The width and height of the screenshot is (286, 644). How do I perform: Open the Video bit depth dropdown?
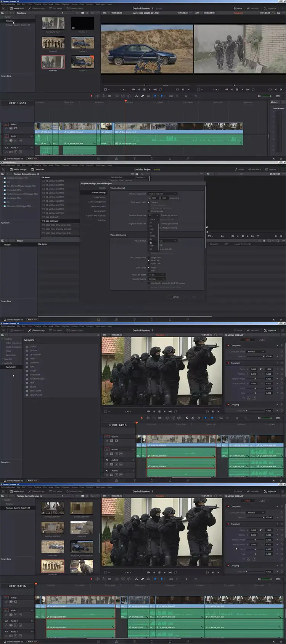(157, 275)
